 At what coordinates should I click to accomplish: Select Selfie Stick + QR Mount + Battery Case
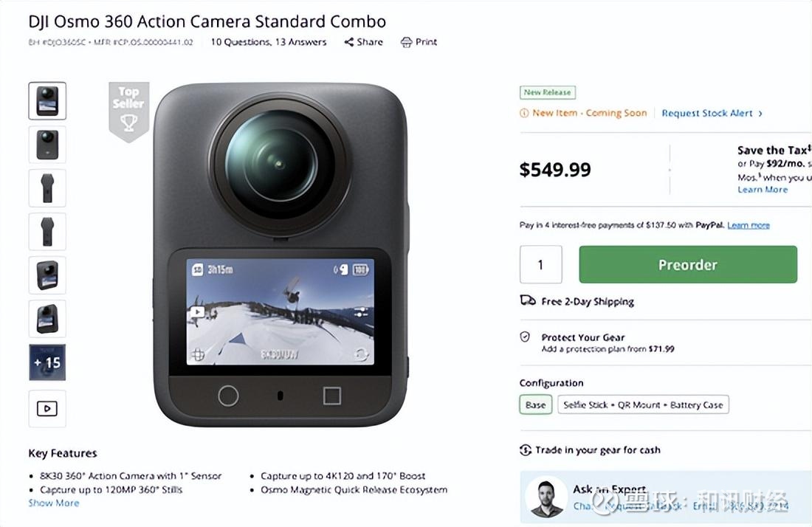643,404
